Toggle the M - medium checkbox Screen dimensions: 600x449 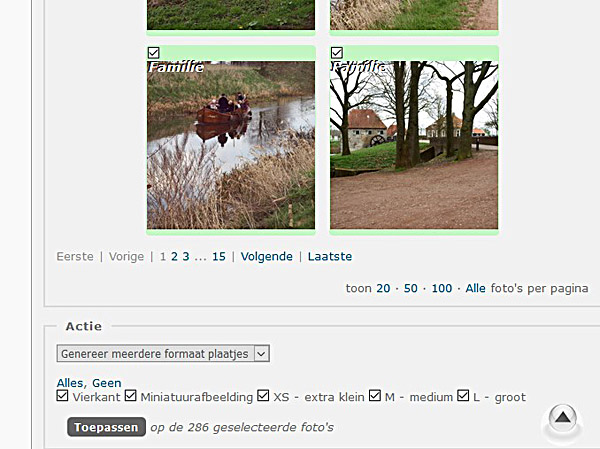(375, 395)
